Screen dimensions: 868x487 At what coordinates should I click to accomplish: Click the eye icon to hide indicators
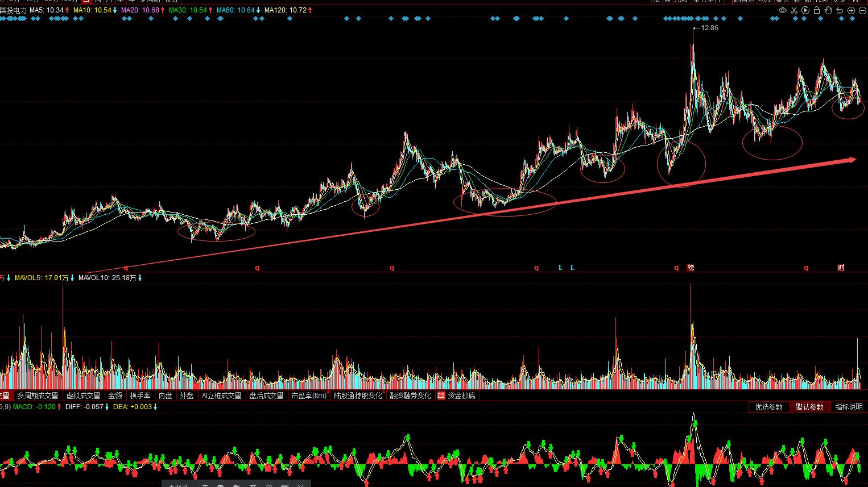coord(783,10)
